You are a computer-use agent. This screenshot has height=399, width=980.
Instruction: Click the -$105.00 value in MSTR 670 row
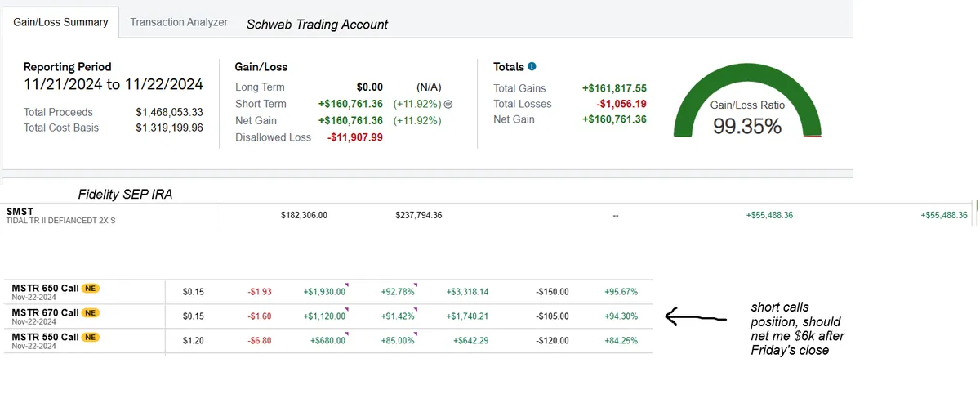[x=552, y=315]
